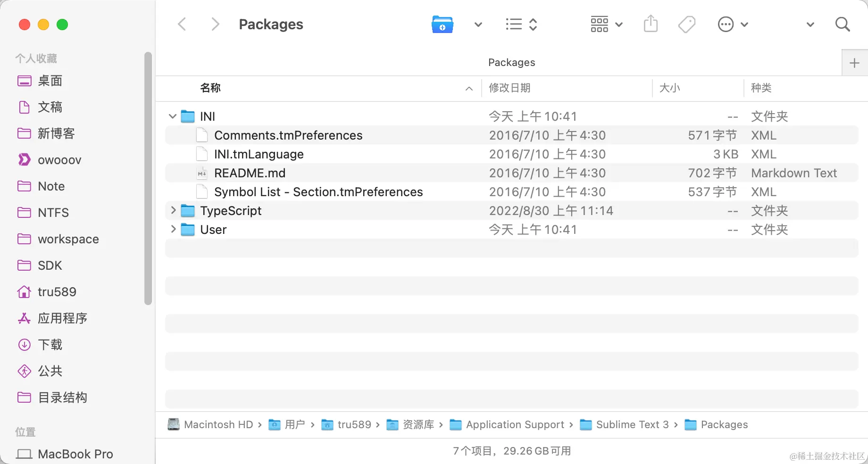Click Sublime Text 3 in path bar

[x=625, y=424]
